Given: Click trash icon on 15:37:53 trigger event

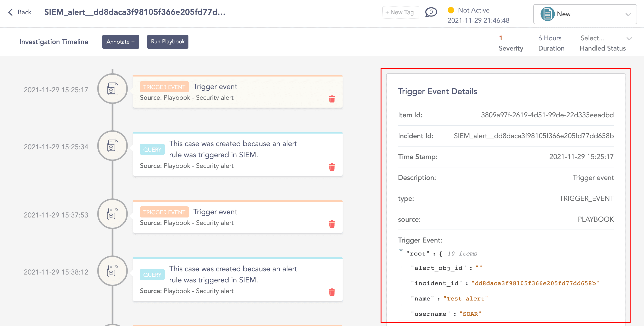Looking at the screenshot, I should point(332,224).
